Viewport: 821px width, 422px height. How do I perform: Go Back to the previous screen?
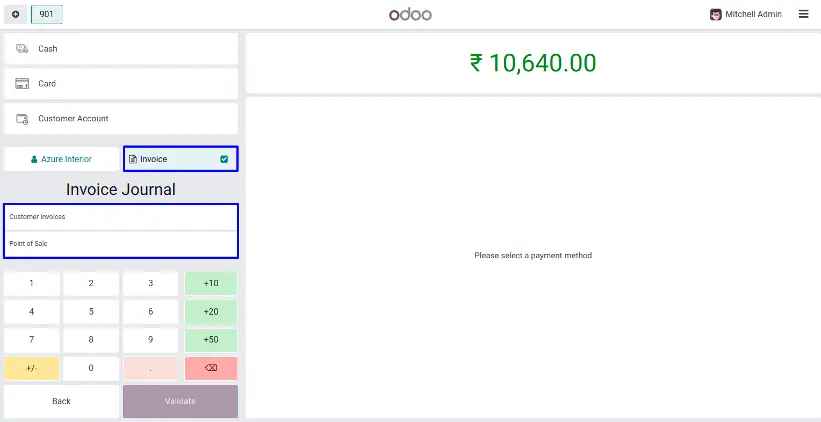click(x=61, y=401)
